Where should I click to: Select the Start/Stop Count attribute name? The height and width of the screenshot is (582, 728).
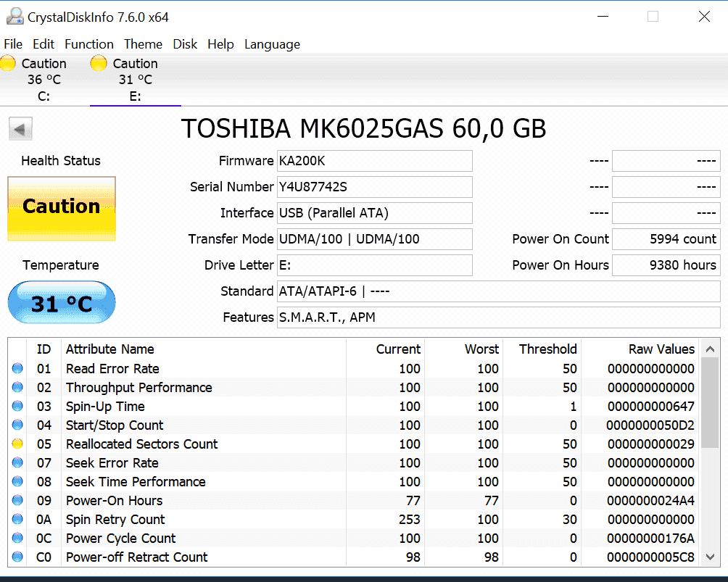pos(115,425)
